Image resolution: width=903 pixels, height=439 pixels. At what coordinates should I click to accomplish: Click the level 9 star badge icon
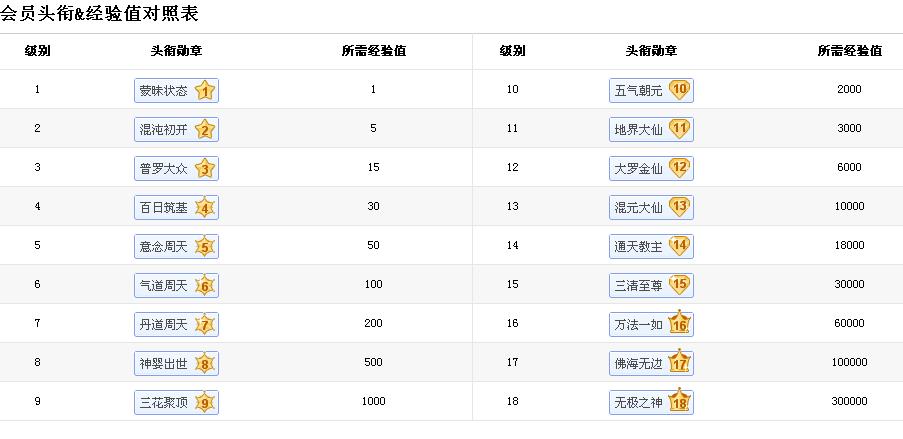[x=205, y=403]
